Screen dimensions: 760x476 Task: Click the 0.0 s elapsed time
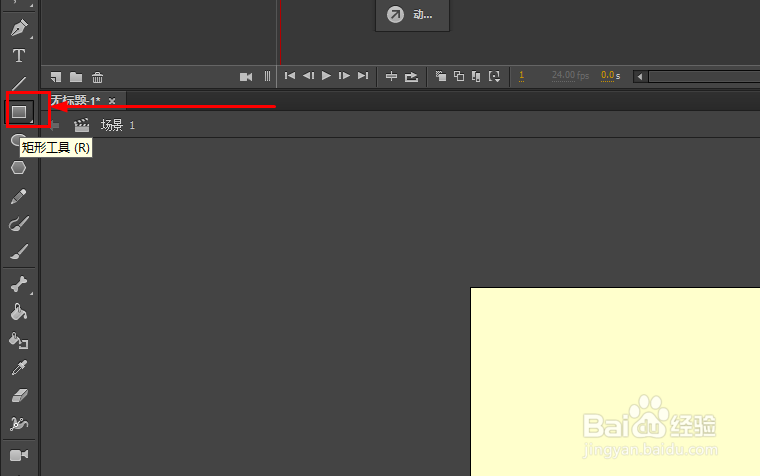point(610,76)
